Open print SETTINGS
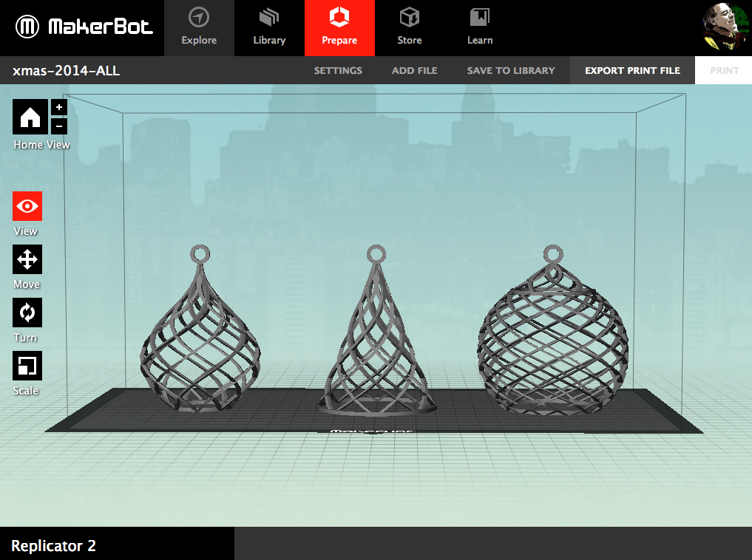The image size is (752, 560). [338, 70]
